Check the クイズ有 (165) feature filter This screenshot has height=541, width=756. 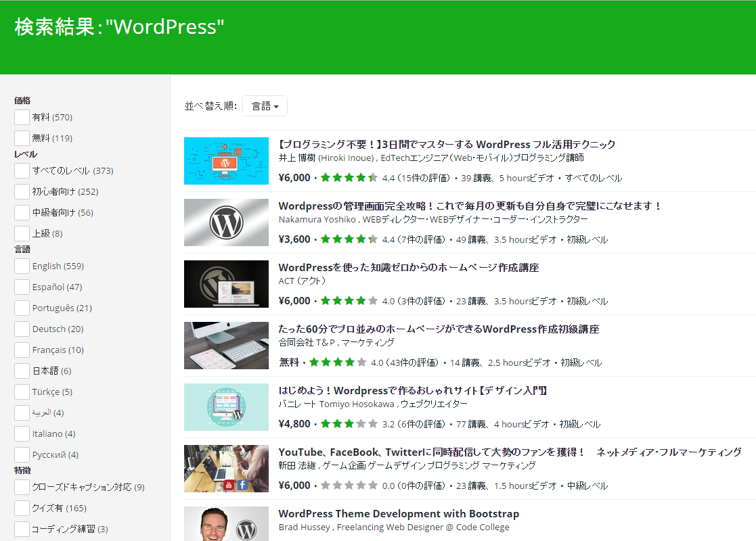click(22, 508)
